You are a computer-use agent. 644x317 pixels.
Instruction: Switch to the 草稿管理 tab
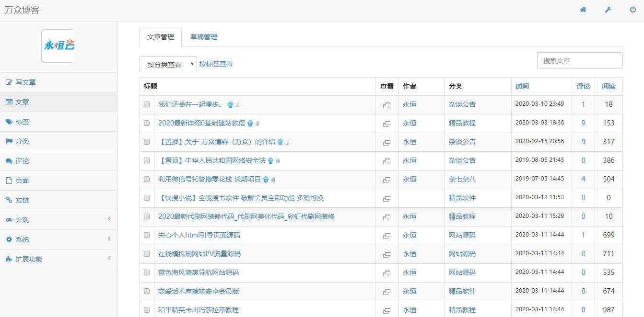(204, 37)
